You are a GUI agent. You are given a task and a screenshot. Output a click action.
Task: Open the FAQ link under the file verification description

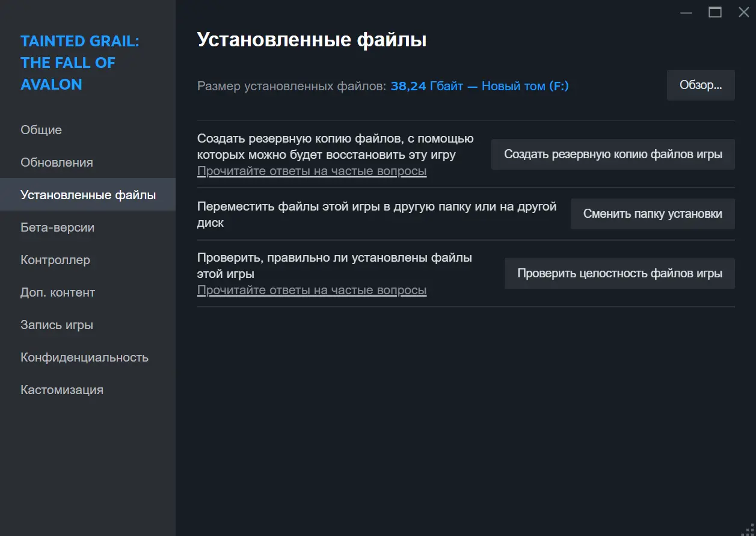point(312,291)
